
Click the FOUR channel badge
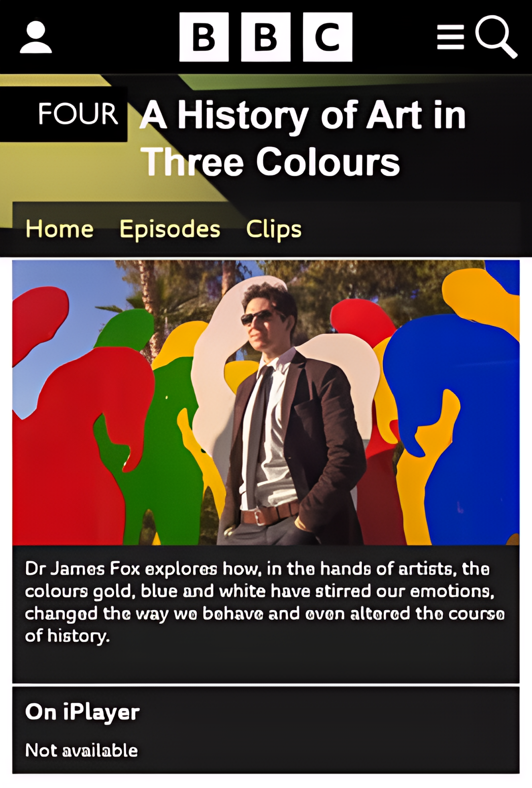(x=64, y=114)
